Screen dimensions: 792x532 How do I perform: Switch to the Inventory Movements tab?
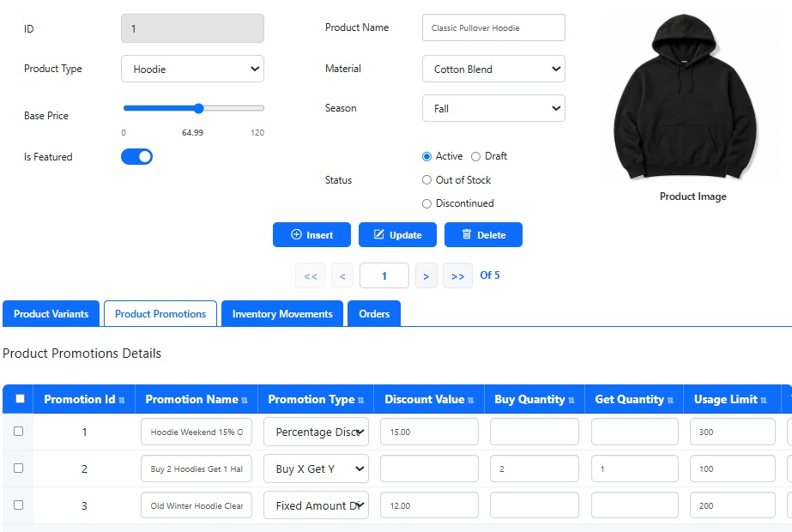pos(282,314)
